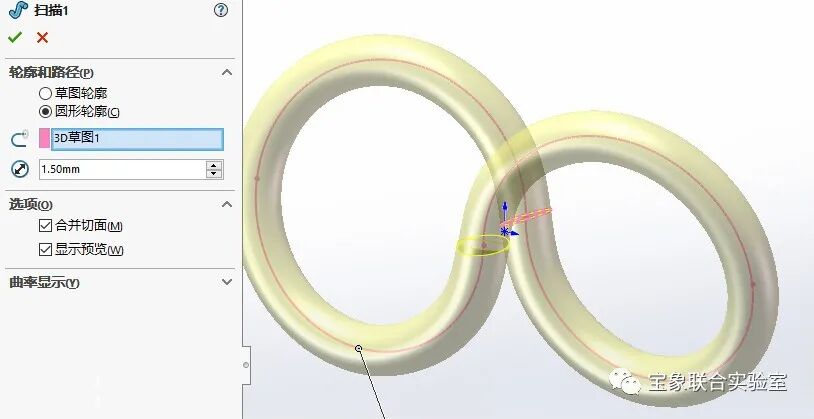Click the 轮廓和路径(P) section title

pos(51,73)
